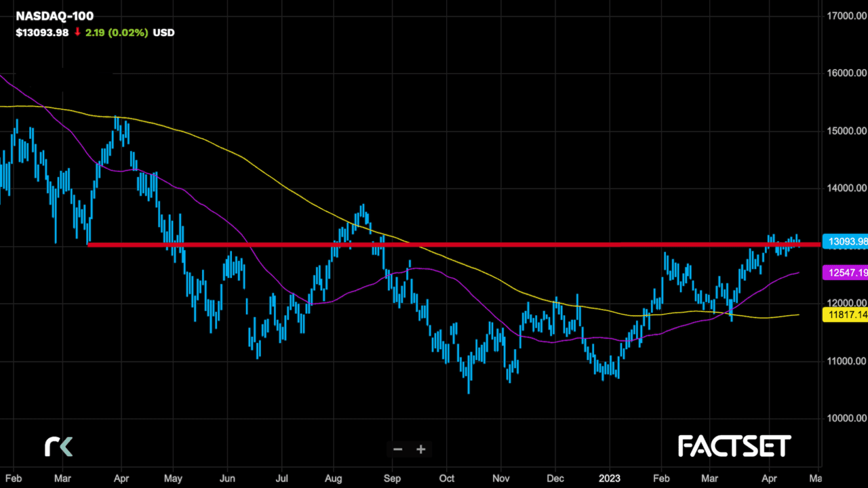Click the 17000.00 level on price axis

[x=844, y=15]
